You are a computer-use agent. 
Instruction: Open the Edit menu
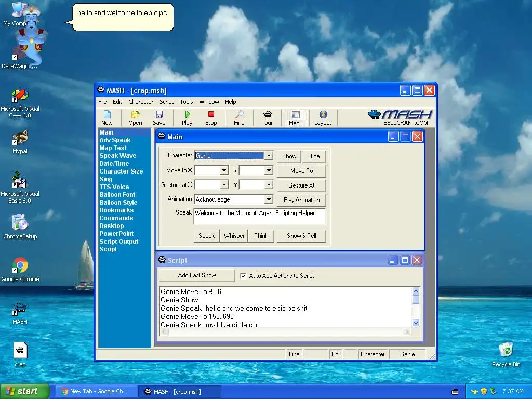tap(117, 102)
